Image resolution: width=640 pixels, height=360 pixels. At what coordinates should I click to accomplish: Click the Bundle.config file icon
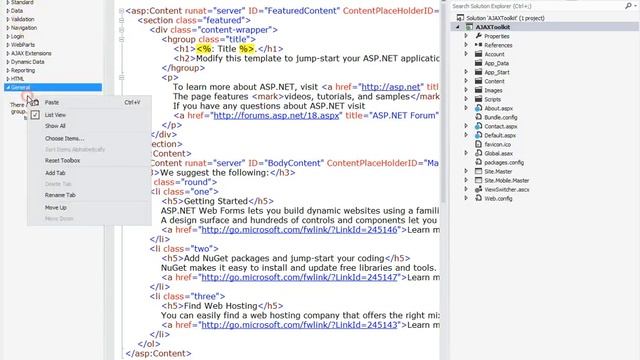click(x=478, y=117)
